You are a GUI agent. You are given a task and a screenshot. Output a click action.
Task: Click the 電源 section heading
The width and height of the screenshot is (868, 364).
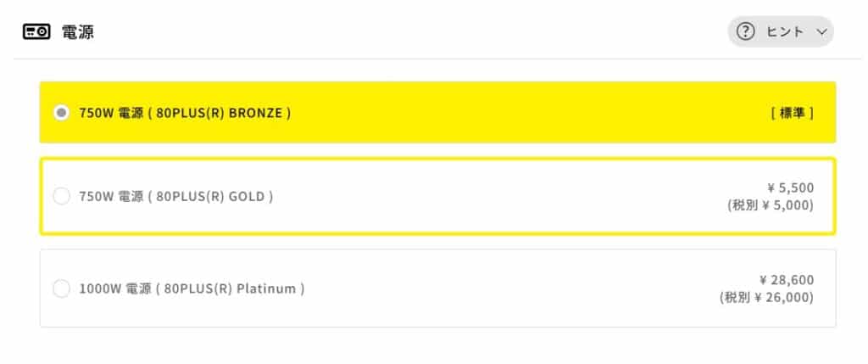pos(78,32)
